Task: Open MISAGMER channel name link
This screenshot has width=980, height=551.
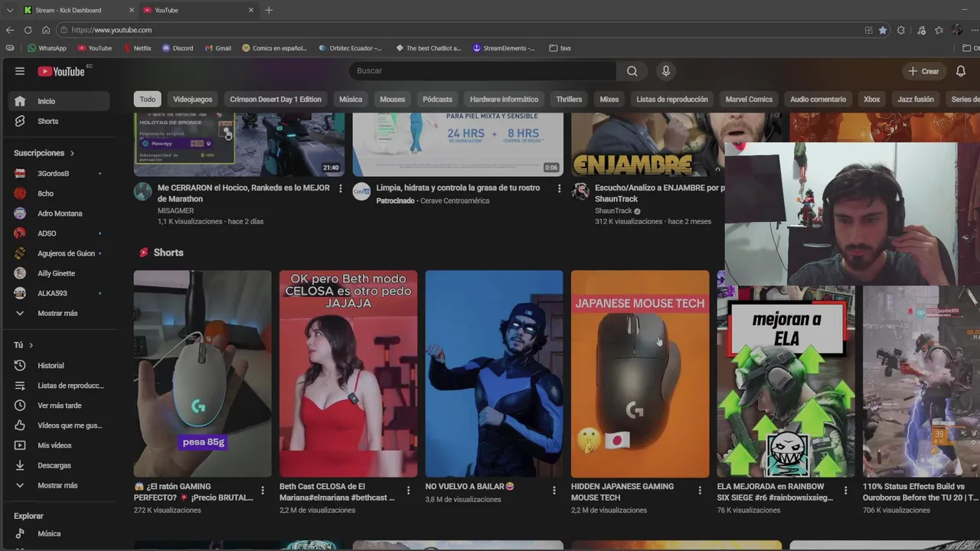Action: point(175,210)
